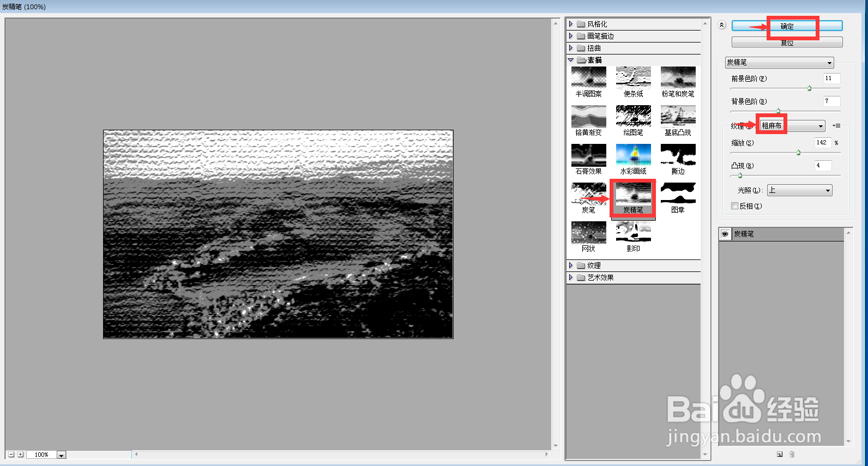Click the 凸现 value field
The height and width of the screenshot is (466, 868).
coord(823,166)
